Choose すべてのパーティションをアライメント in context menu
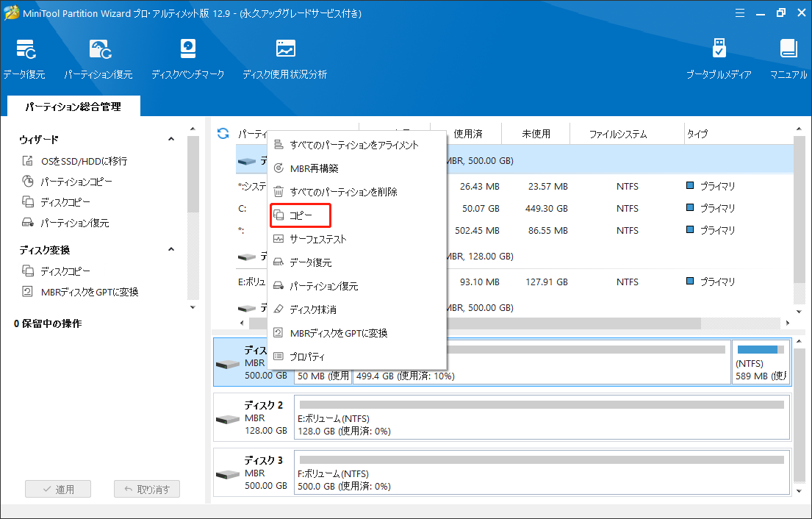Image resolution: width=812 pixels, height=519 pixels. coord(357,145)
